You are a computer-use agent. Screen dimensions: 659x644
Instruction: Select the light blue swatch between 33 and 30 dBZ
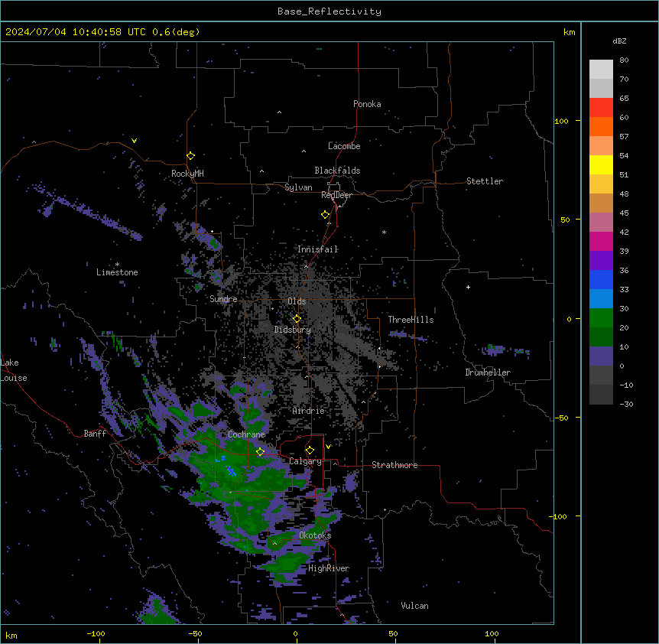[x=601, y=299]
